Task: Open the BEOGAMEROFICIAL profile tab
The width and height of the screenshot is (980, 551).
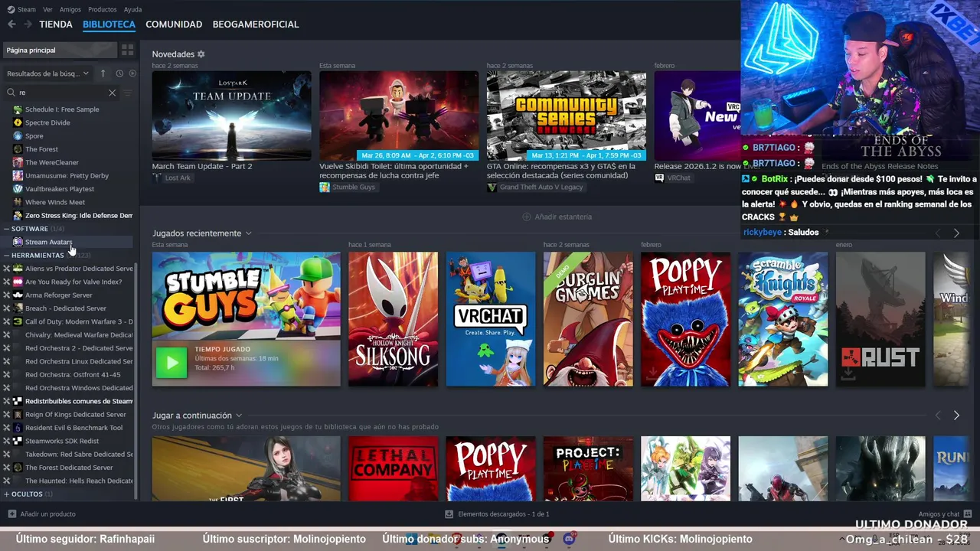Action: (x=256, y=24)
